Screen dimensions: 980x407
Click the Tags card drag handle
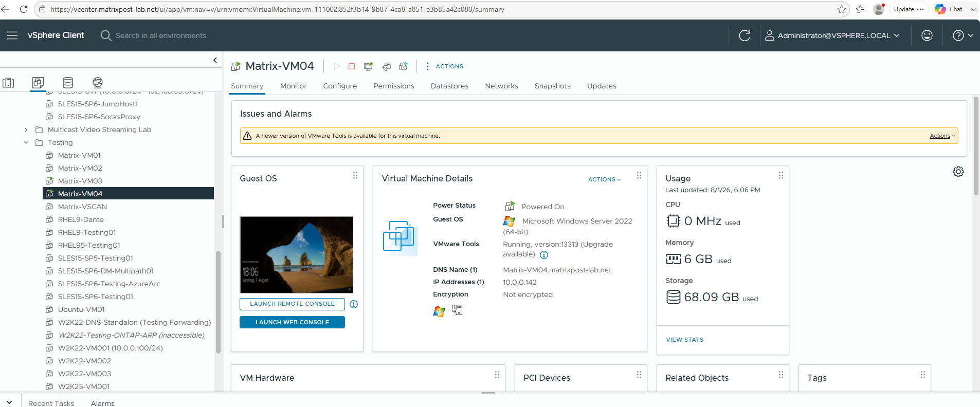point(923,375)
